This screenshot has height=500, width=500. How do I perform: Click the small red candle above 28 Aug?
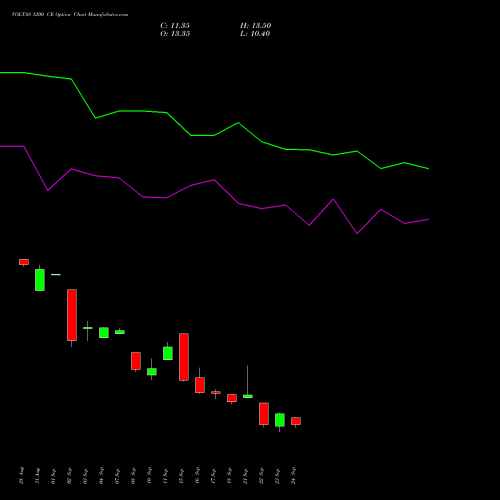24,262
